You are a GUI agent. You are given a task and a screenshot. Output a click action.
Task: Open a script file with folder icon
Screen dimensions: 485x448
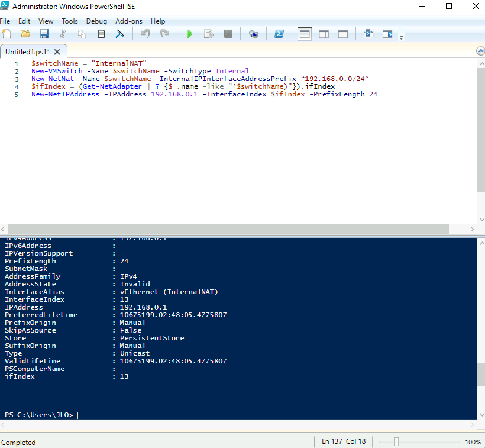pos(25,34)
